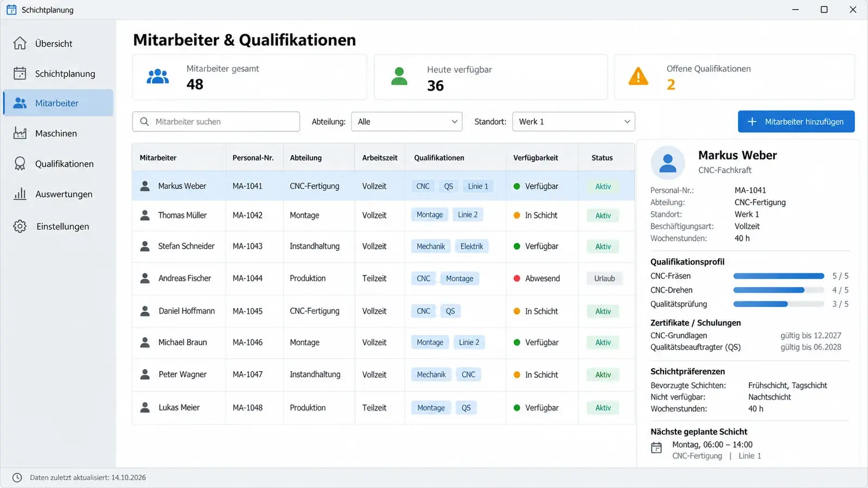This screenshot has width=868, height=488.
Task: Click the Übersicht home icon
Action: click(20, 43)
